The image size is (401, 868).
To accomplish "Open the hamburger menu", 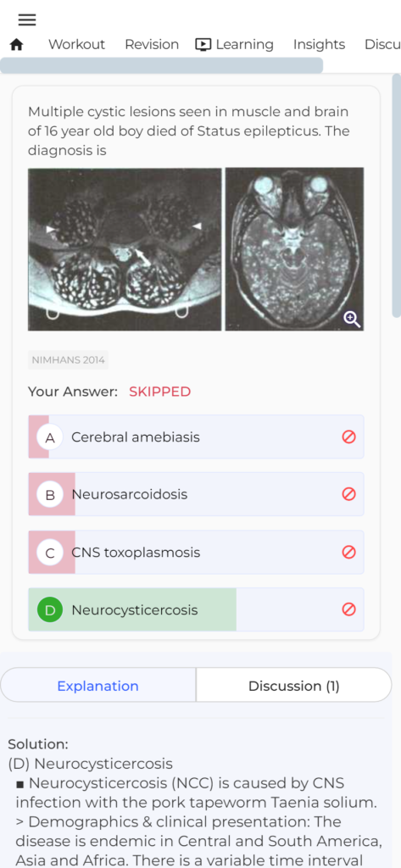I will tap(26, 20).
